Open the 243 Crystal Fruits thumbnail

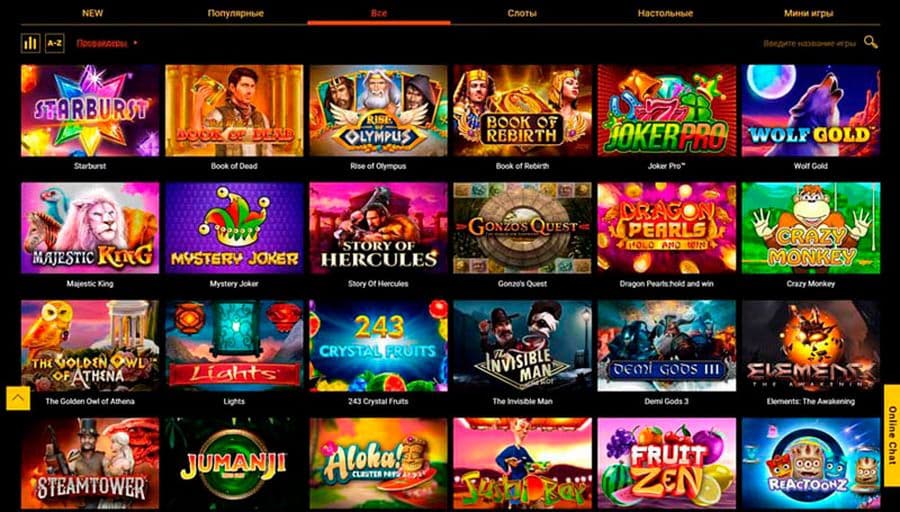pos(378,346)
